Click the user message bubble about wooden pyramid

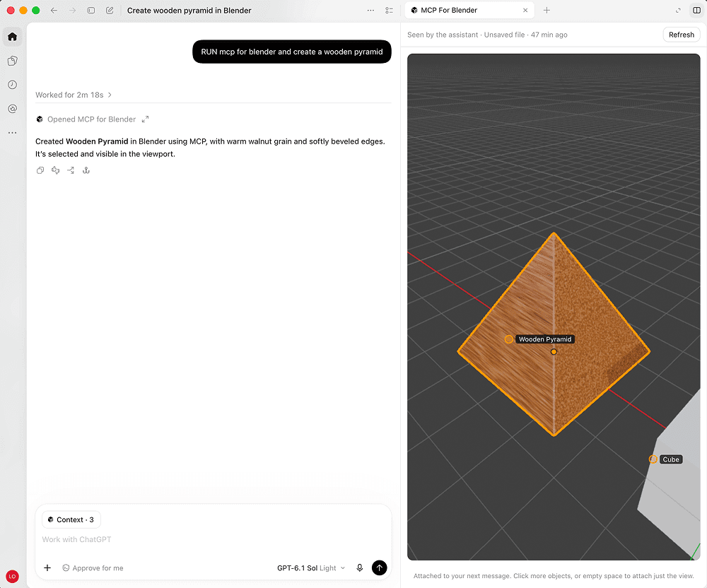tap(292, 52)
